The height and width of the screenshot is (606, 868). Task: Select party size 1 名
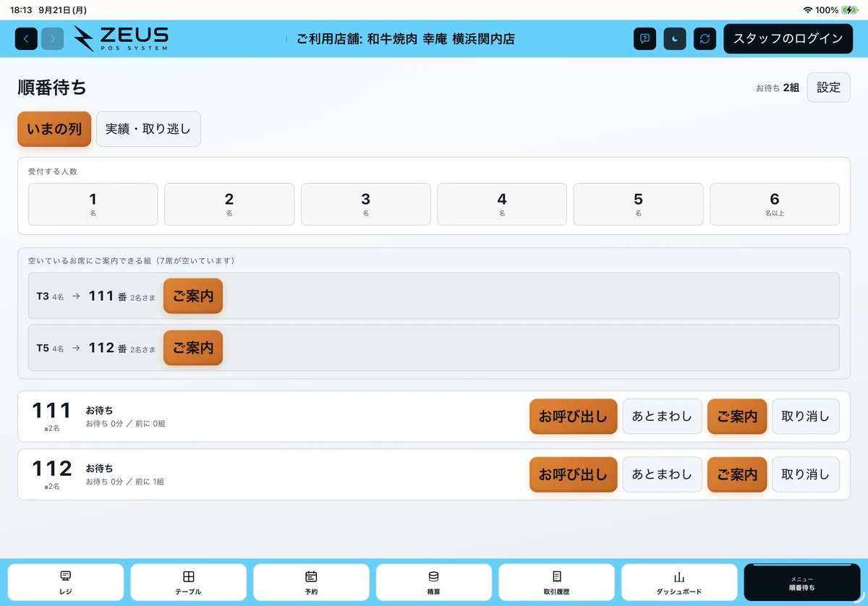click(93, 205)
